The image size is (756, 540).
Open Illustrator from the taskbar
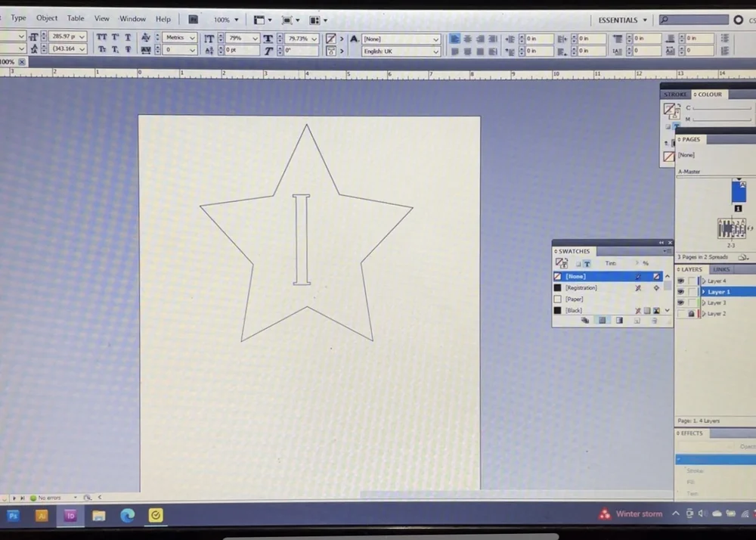tap(42, 515)
